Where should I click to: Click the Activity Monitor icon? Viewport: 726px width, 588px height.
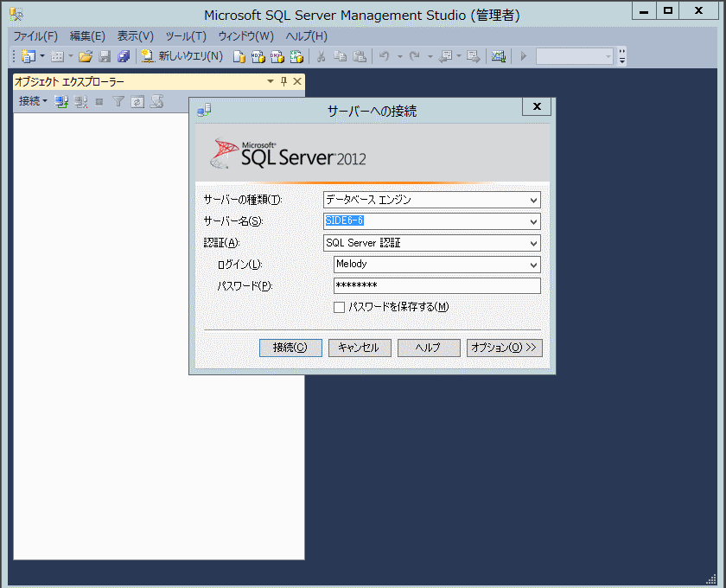(498, 56)
